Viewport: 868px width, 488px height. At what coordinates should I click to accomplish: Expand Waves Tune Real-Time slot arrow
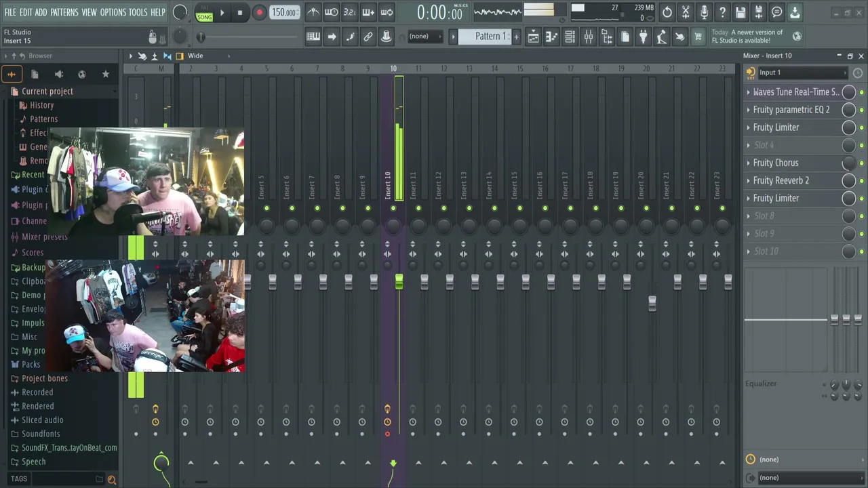749,92
